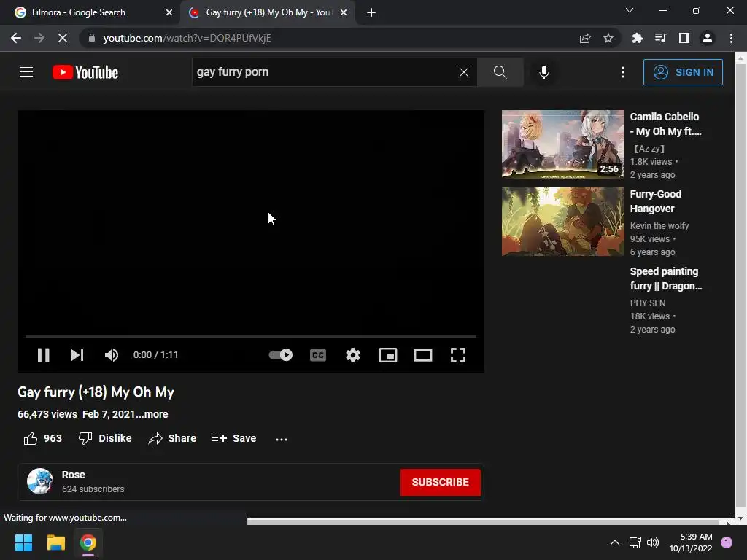This screenshot has height=560, width=747.
Task: Open Kevin the wolfy channel name
Action: [x=659, y=226]
